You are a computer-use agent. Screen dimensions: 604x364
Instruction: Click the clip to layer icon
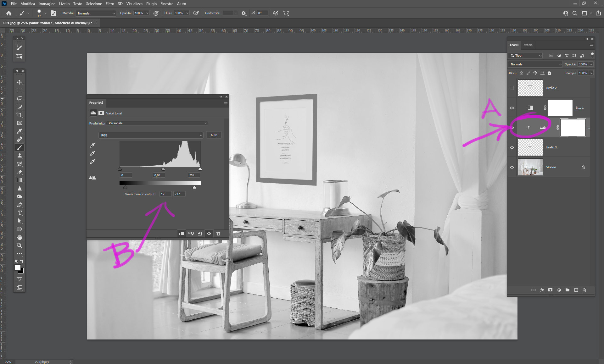pos(181,234)
